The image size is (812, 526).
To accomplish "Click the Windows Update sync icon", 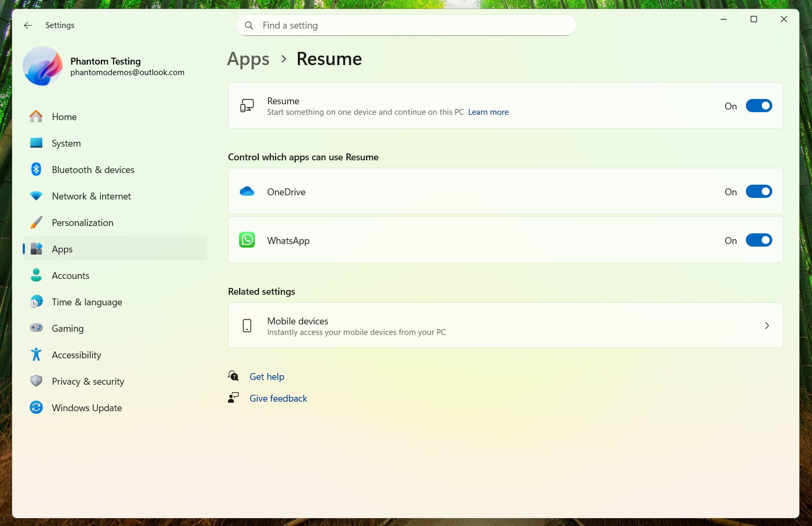I will pyautogui.click(x=36, y=407).
